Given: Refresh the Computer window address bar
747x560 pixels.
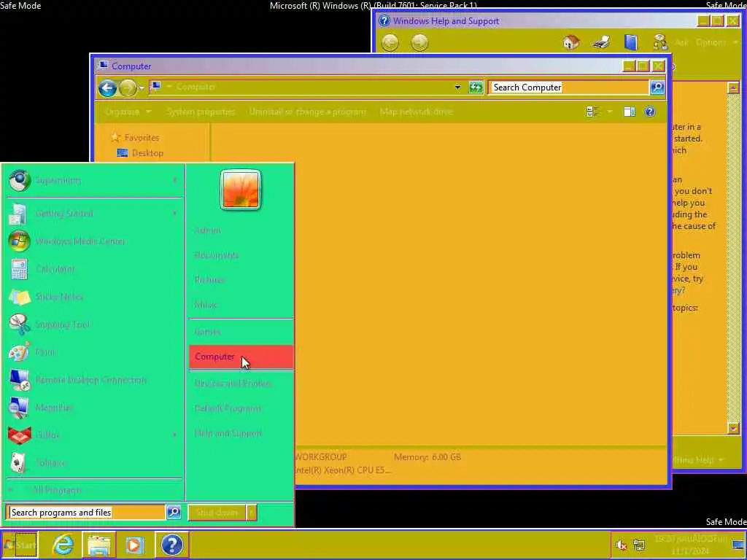Looking at the screenshot, I should (476, 87).
